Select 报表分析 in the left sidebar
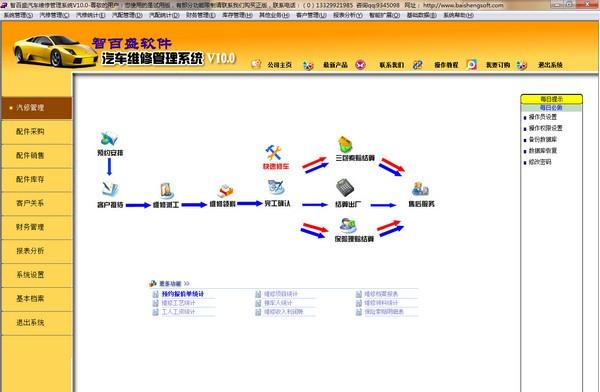Viewport: 600px width, 392px height. click(37, 251)
